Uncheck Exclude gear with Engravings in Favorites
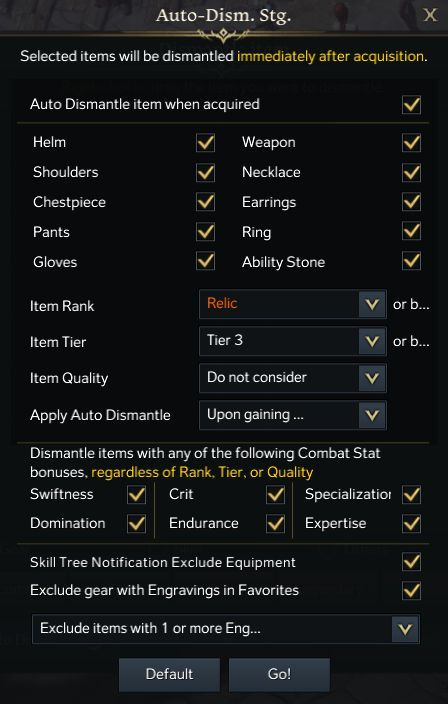448x704 pixels. tap(412, 590)
